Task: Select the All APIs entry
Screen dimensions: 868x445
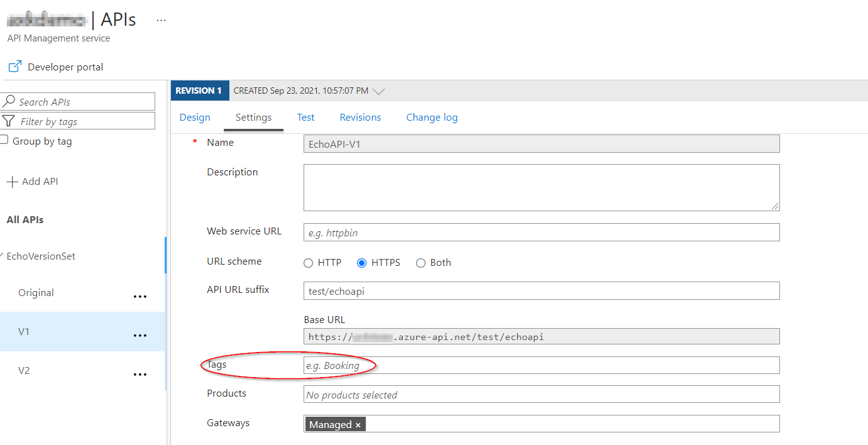Action: tap(25, 219)
